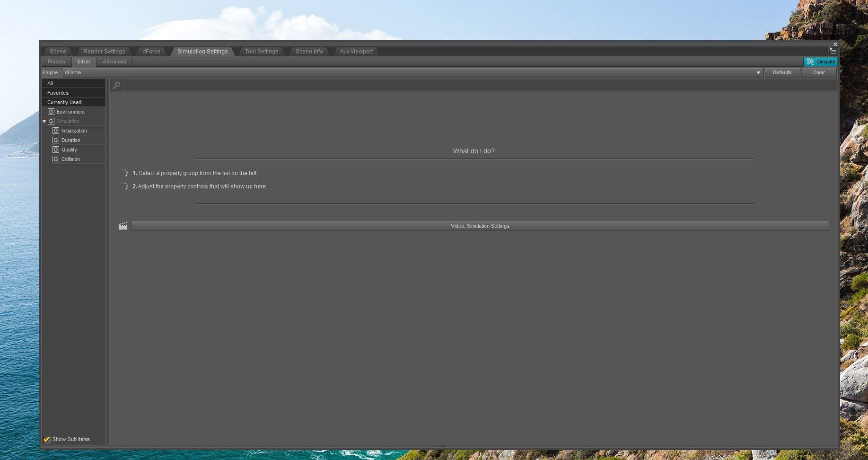Select the Editor page tab
868x460 pixels.
pos(84,62)
